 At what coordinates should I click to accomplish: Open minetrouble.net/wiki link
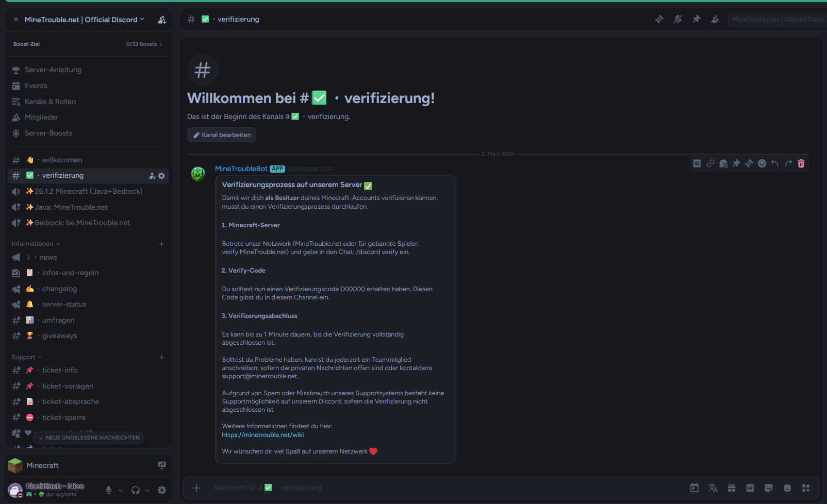pos(263,435)
